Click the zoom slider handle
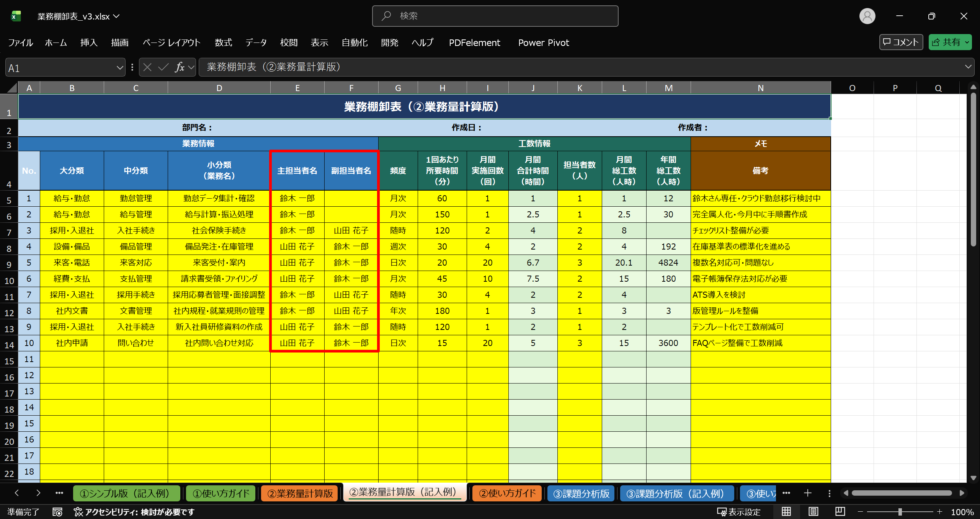Viewport: 980px width, 519px height. point(900,512)
